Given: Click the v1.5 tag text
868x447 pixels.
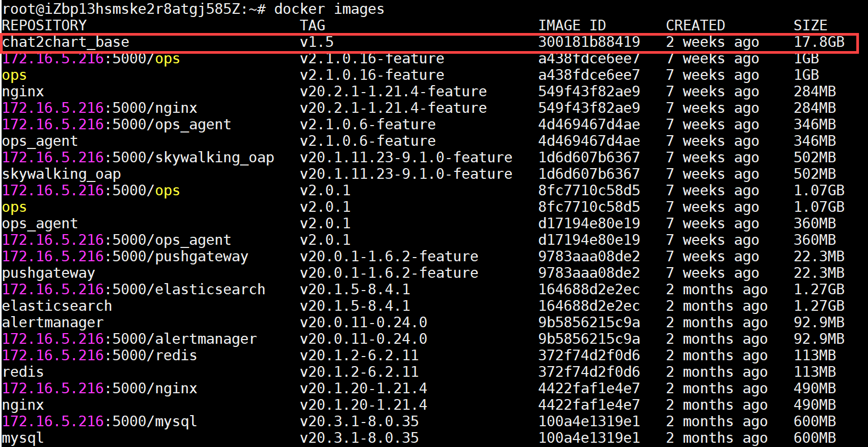Looking at the screenshot, I should 317,42.
